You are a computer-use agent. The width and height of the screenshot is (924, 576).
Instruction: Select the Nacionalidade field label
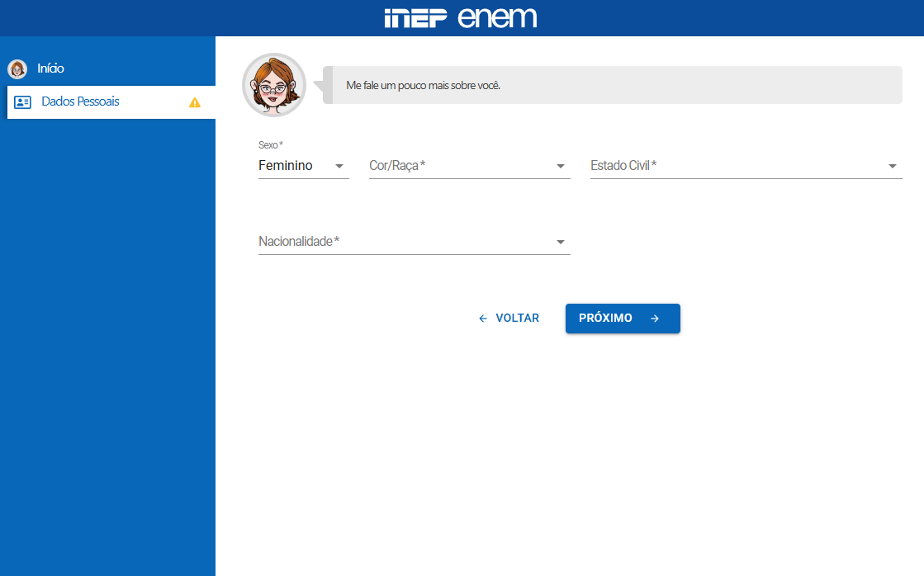[x=299, y=242]
